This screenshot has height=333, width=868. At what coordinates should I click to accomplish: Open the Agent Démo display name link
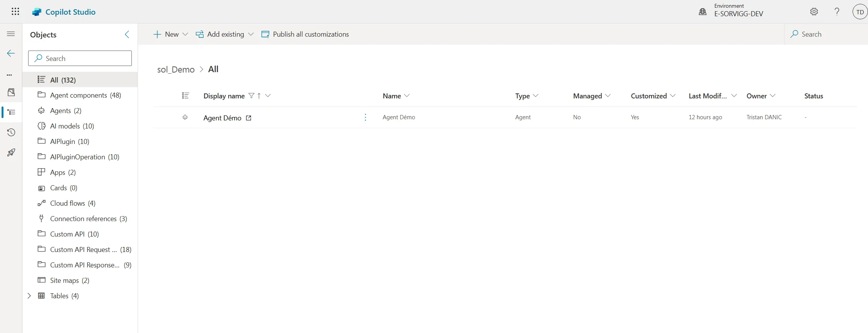click(x=222, y=118)
